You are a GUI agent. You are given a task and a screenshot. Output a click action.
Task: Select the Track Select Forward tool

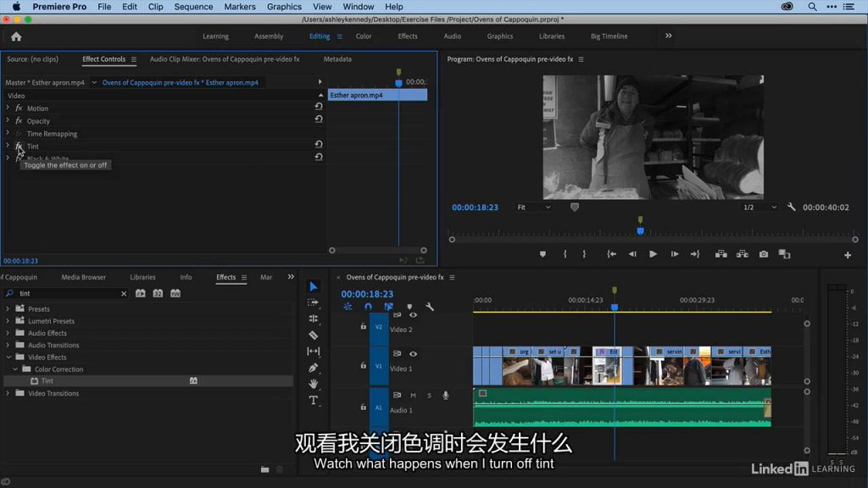[314, 302]
